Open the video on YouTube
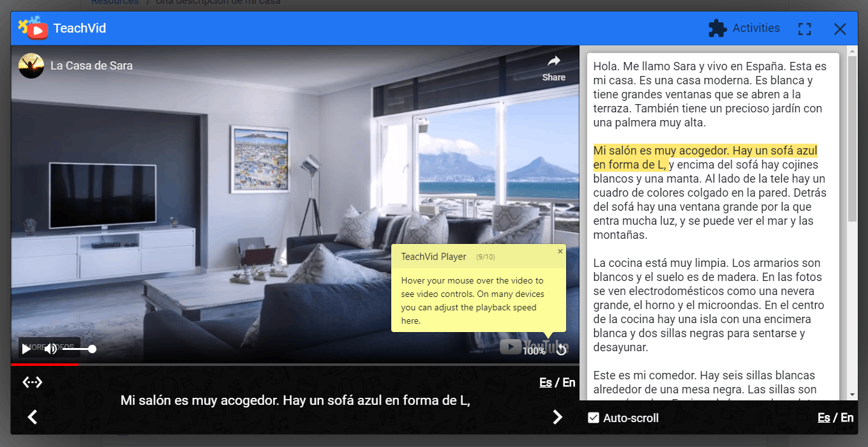868x447 pixels. pyautogui.click(x=510, y=347)
